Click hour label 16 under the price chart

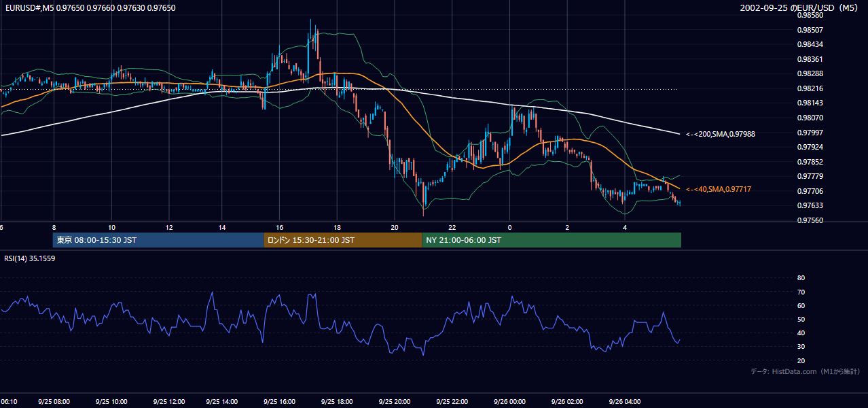coord(279,227)
